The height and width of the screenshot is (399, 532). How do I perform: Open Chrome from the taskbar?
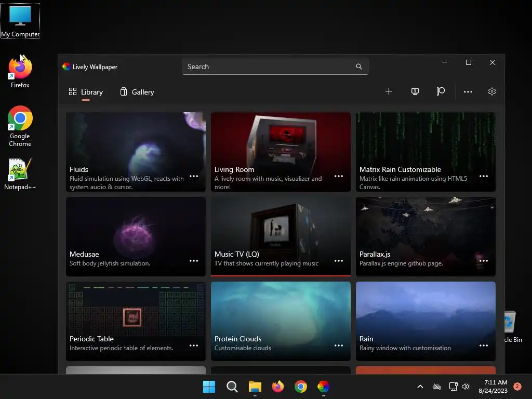click(x=301, y=387)
